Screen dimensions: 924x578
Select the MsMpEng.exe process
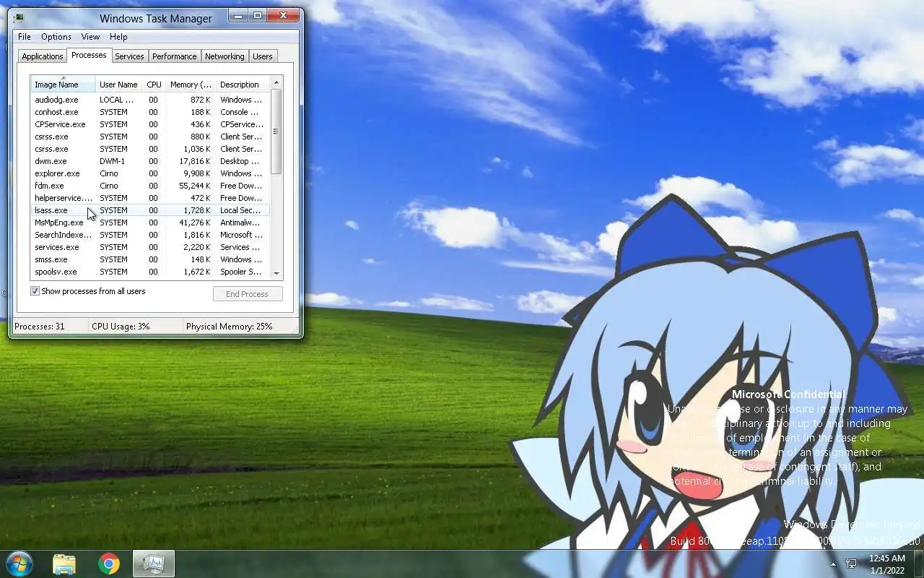(x=150, y=223)
